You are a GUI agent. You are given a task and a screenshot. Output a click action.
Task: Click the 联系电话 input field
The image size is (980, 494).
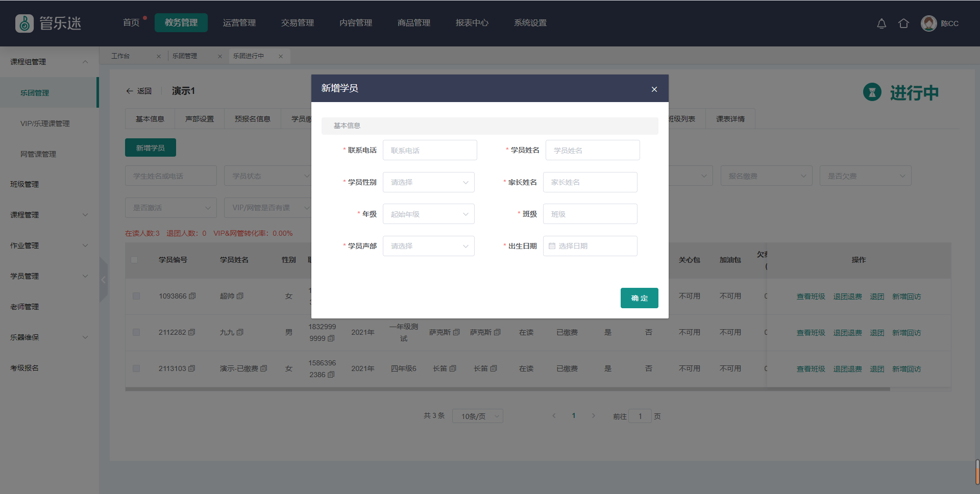click(x=430, y=151)
